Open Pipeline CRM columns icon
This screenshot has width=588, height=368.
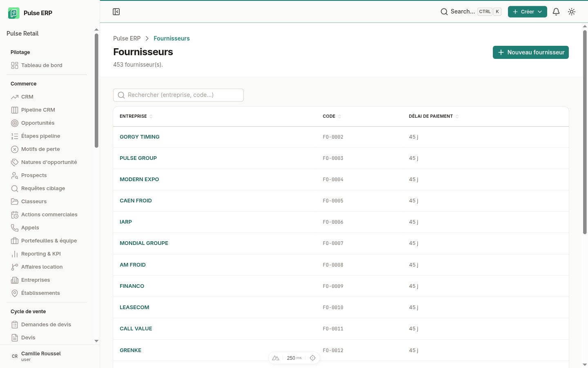15,110
